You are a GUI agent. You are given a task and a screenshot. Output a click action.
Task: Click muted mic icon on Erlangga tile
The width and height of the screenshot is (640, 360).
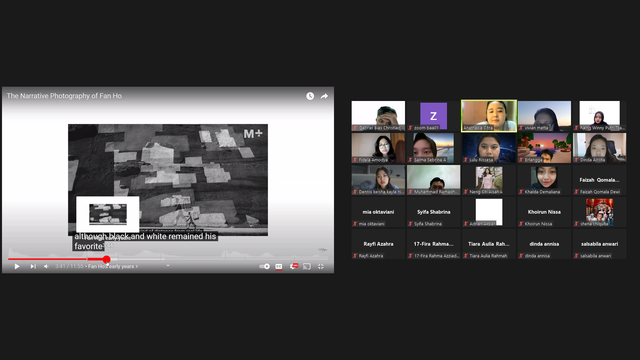(521, 160)
